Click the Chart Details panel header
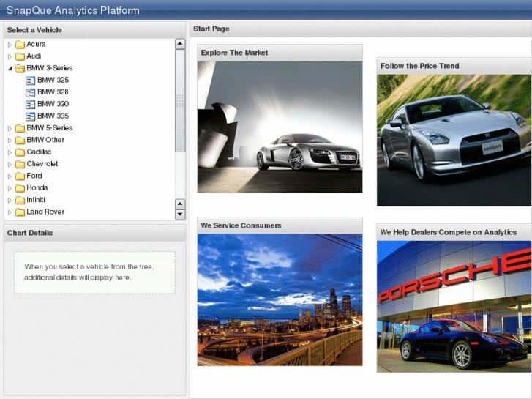The width and height of the screenshot is (532, 399). coord(94,233)
